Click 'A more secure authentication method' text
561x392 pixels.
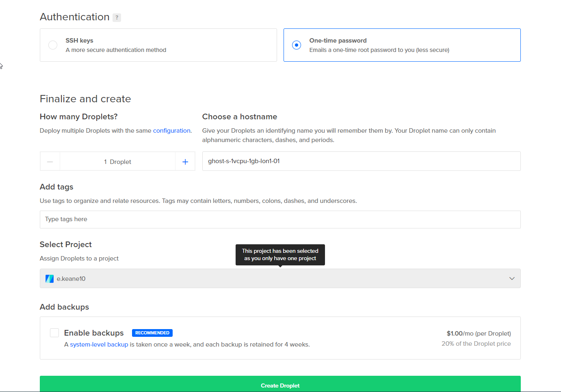click(x=116, y=50)
